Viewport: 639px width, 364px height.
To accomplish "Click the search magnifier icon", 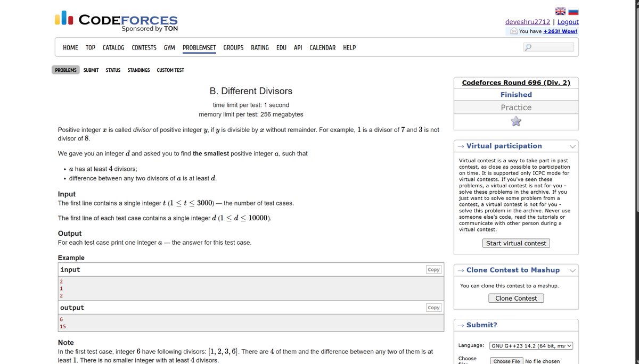I will [528, 47].
